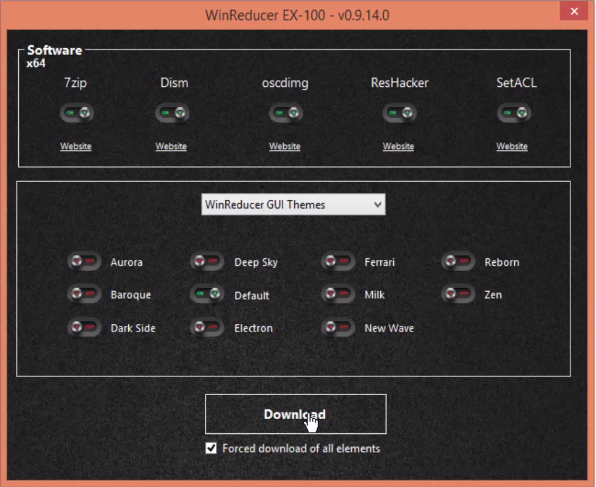Close the WinReducer EX-100 window
This screenshot has height=487, width=596.
click(574, 11)
